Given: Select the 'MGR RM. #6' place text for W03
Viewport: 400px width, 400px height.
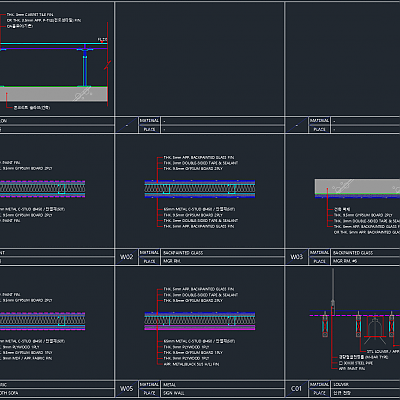Looking at the screenshot, I should click(345, 261).
